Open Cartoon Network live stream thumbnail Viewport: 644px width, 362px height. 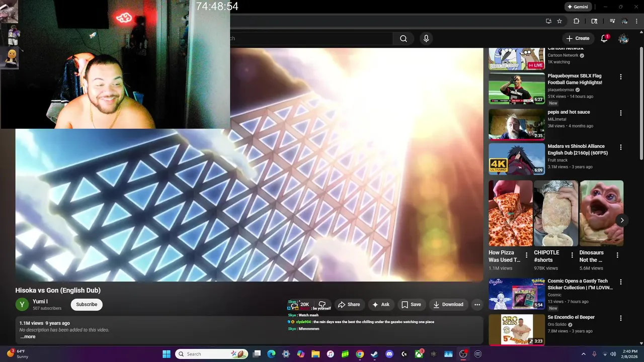(517, 58)
